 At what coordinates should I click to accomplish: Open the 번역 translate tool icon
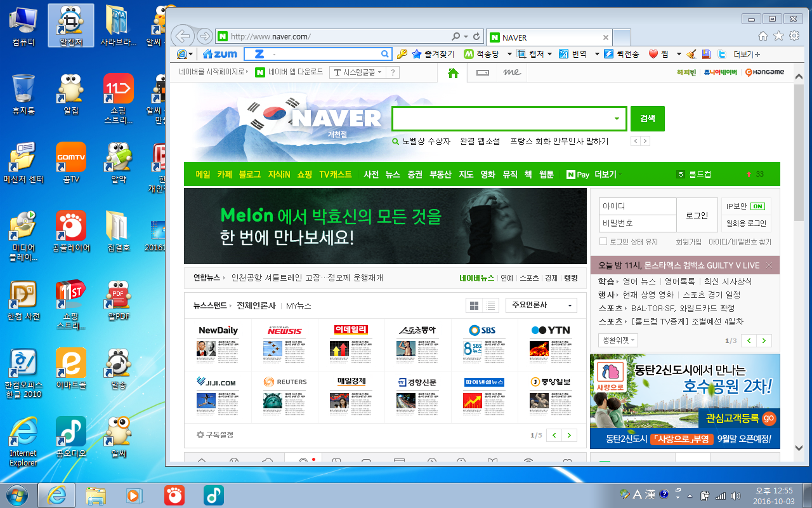coord(563,55)
